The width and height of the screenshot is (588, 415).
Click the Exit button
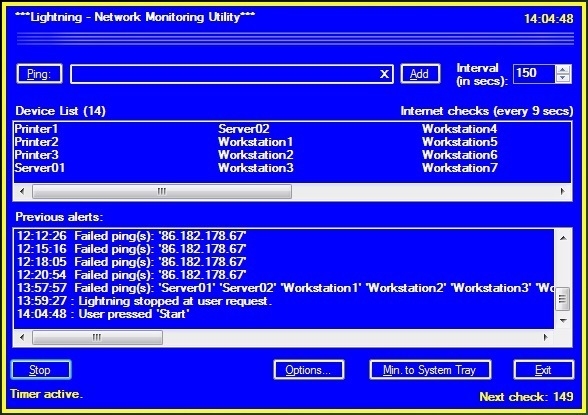point(543,370)
